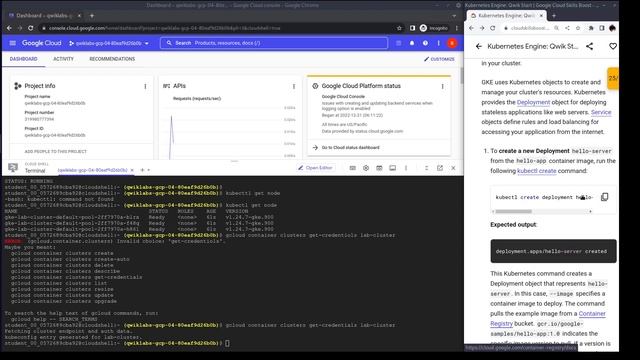Click the Project info card icon

tap(18, 86)
